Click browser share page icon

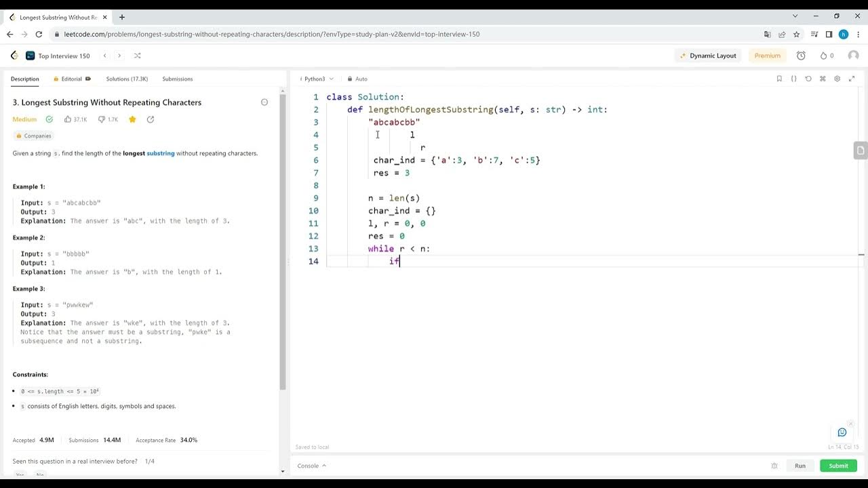tap(782, 34)
